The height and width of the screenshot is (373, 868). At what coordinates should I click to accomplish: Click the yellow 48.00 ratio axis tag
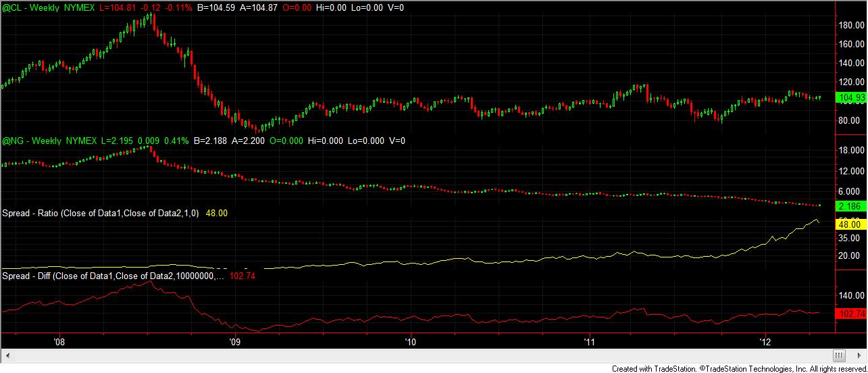(850, 224)
